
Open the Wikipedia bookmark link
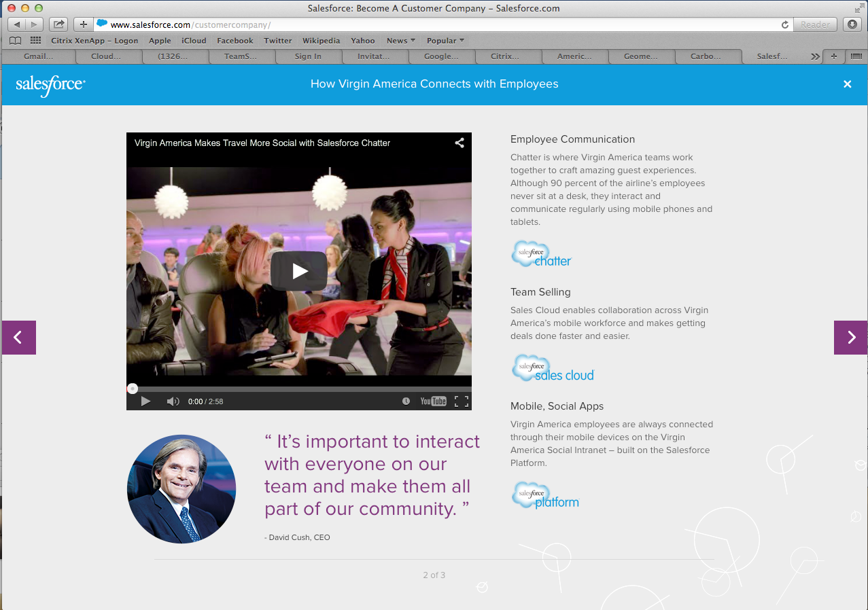pos(321,41)
